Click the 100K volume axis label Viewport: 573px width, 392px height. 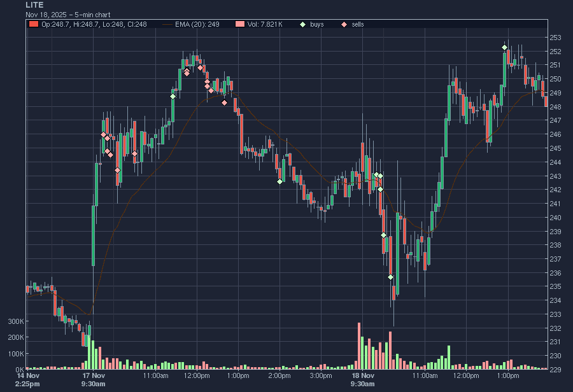tap(16, 354)
